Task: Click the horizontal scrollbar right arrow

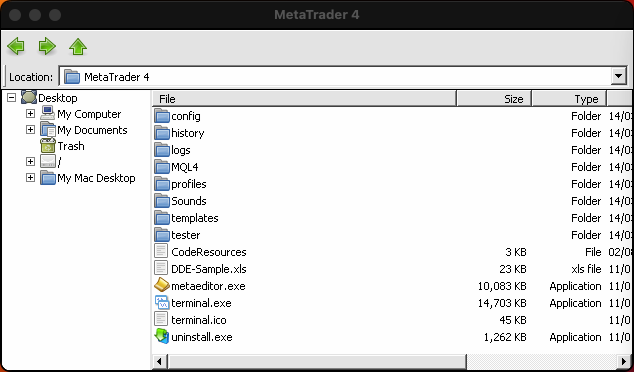Action: coord(624,361)
